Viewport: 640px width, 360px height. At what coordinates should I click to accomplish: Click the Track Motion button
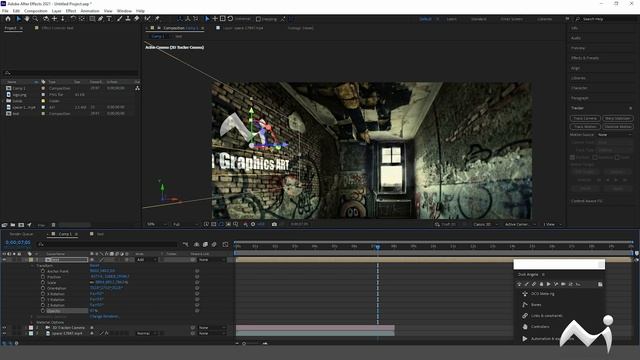coord(585,127)
